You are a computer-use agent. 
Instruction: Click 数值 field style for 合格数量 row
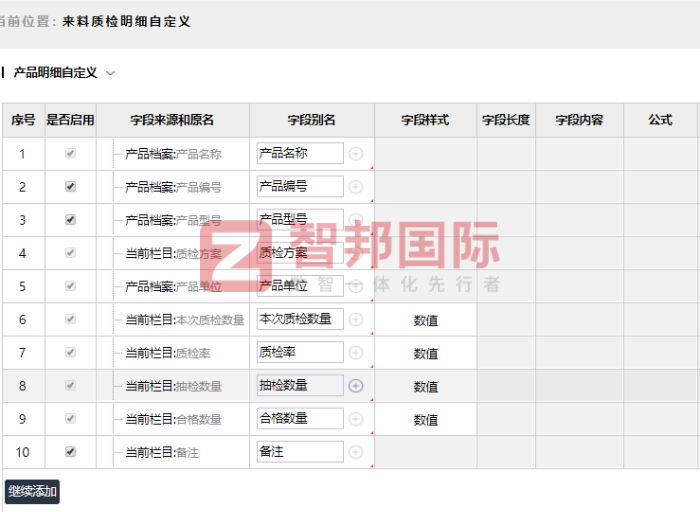[425, 420]
